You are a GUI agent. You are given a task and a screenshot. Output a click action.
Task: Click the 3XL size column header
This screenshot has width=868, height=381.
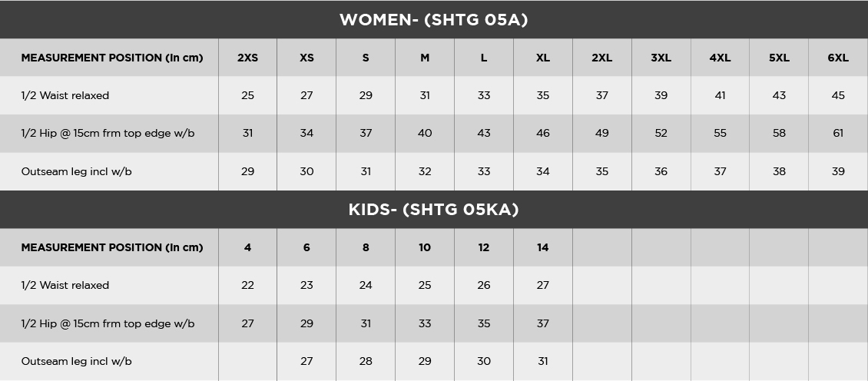coord(661,58)
